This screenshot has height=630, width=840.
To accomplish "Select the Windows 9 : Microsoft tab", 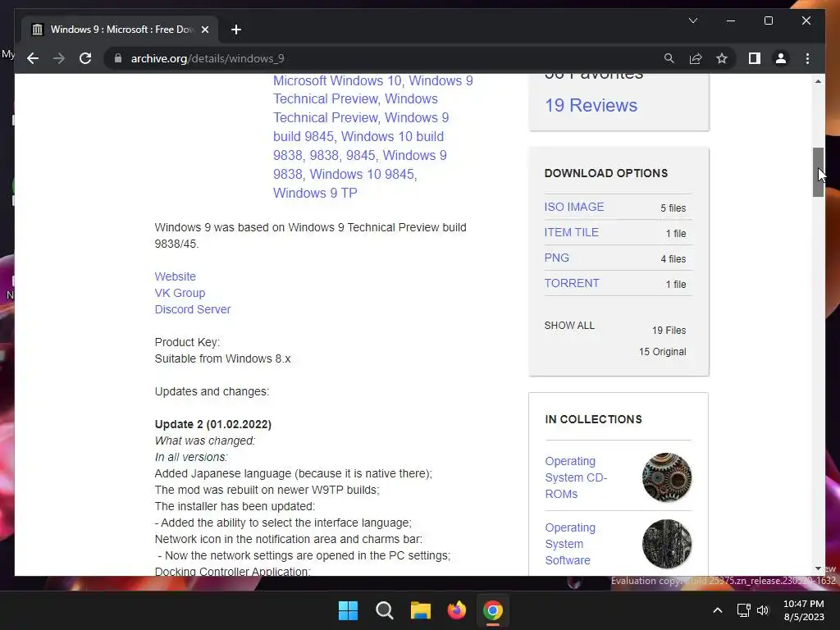I will pyautogui.click(x=120, y=30).
